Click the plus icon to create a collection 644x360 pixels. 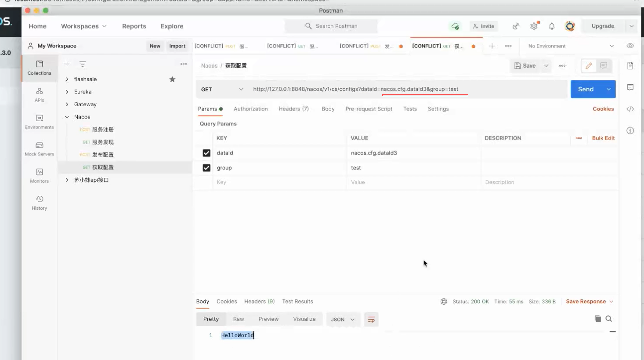click(x=67, y=64)
